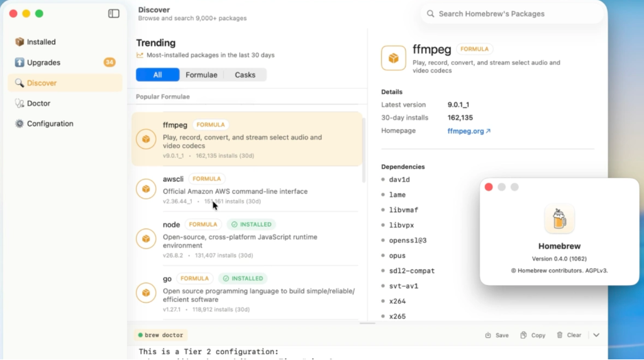The height and width of the screenshot is (360, 644).
Task: Select the x264 dependency
Action: coord(397,301)
